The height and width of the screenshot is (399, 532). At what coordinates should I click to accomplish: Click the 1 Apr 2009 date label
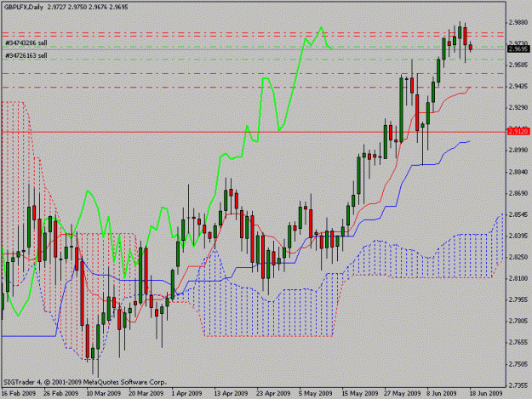(x=186, y=393)
